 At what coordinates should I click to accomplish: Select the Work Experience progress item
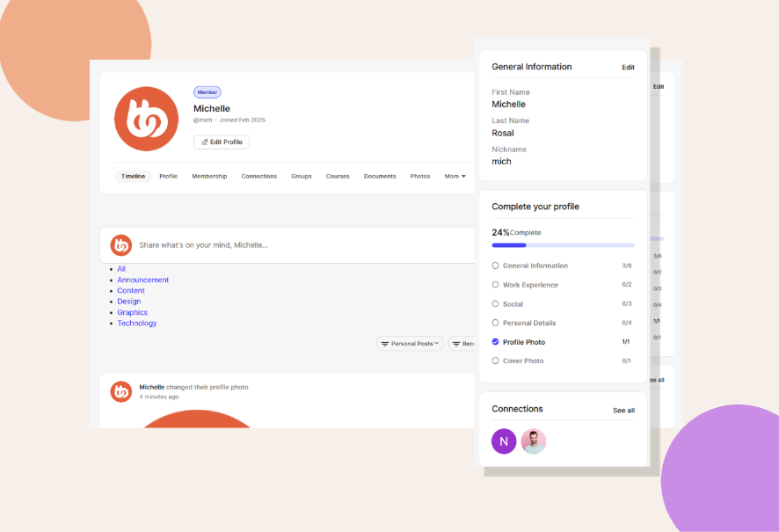point(530,285)
